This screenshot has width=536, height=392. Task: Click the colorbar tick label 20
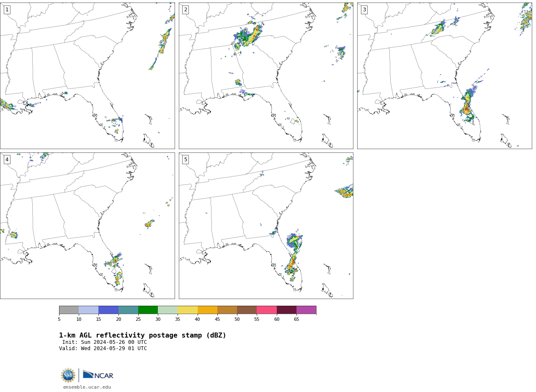coord(119,320)
